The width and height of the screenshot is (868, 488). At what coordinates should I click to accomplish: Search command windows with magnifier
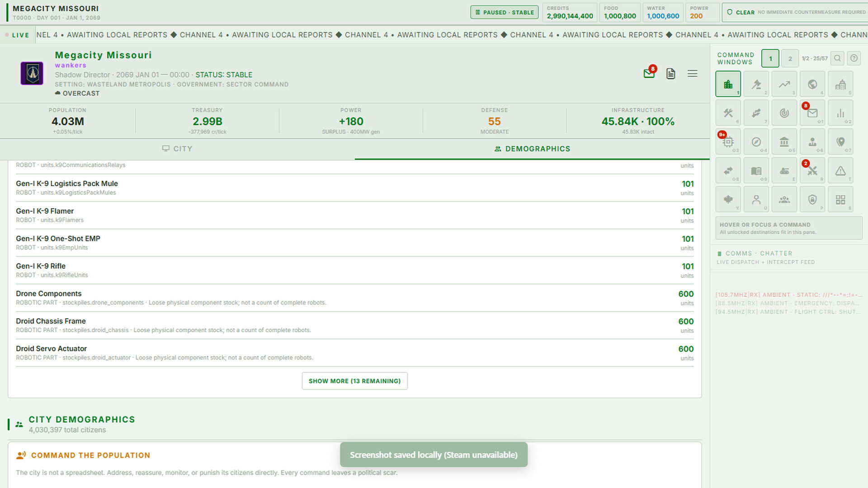(x=837, y=58)
